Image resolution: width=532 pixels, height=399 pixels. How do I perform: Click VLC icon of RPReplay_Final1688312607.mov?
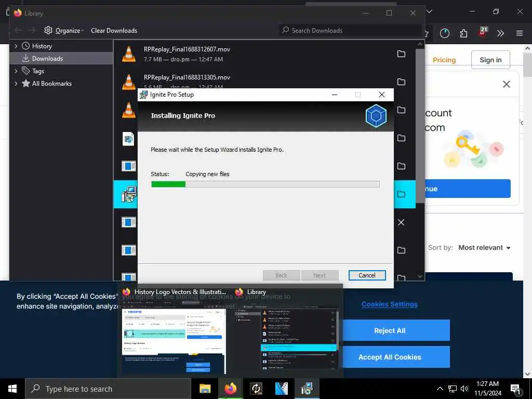tap(129, 54)
